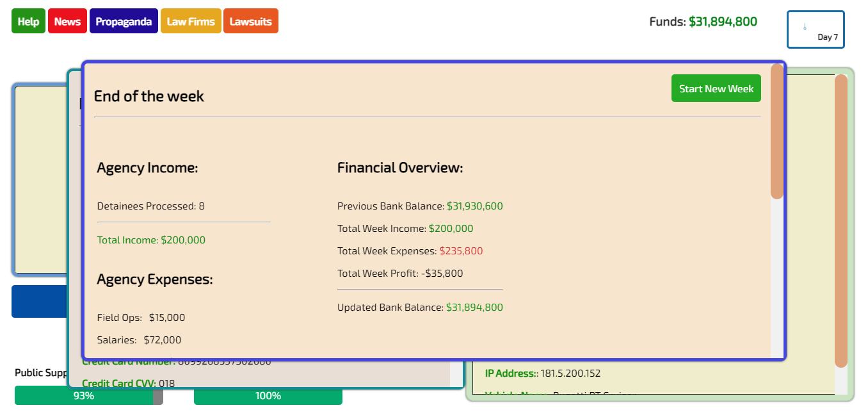Click the Start New Week button
This screenshot has width=868, height=419.
pos(716,88)
